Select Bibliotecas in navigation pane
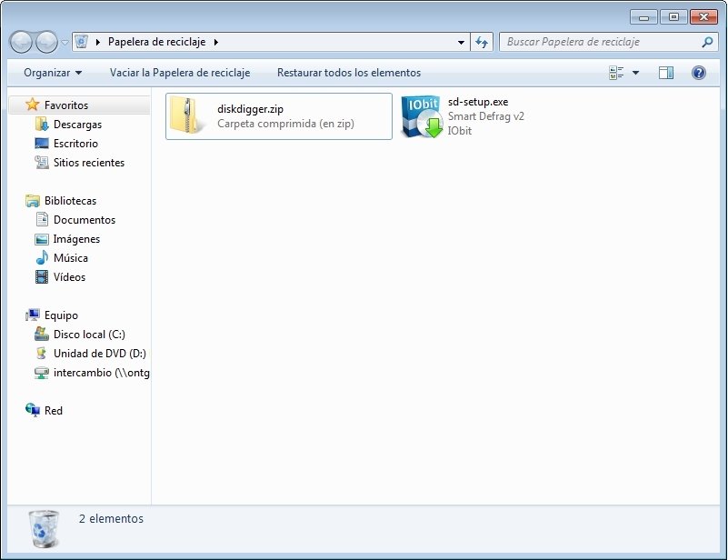 [71, 201]
